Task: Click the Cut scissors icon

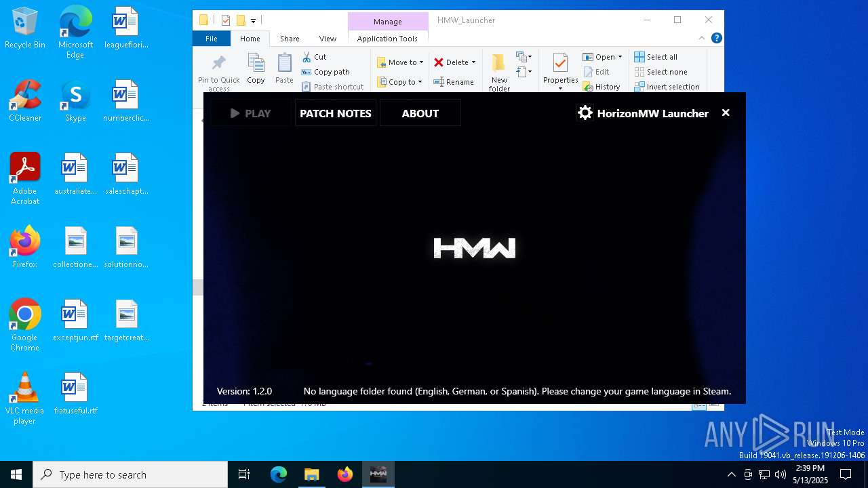Action: point(307,57)
